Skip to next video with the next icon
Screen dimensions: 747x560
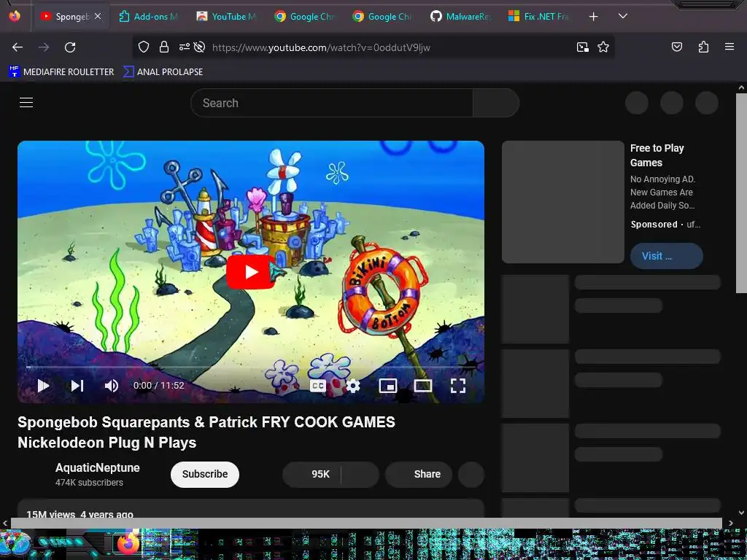[x=77, y=386]
